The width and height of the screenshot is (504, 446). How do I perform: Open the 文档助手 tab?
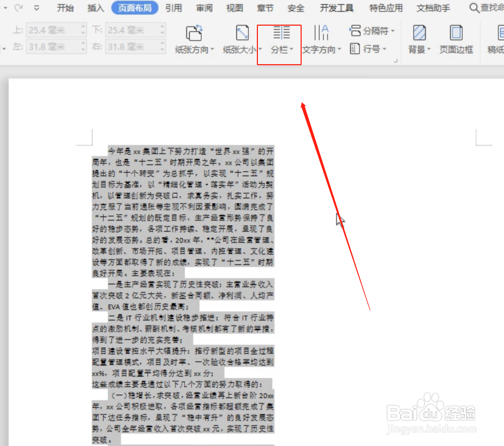(x=433, y=8)
